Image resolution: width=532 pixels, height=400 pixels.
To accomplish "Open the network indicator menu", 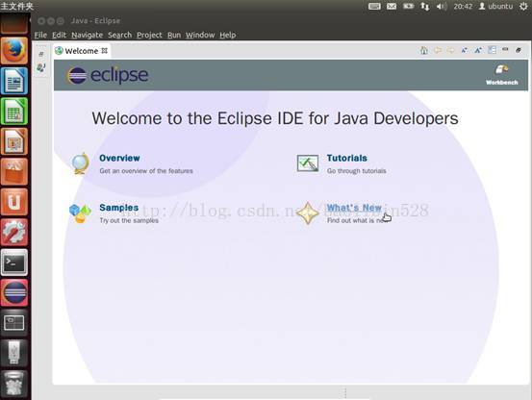I will [x=425, y=6].
